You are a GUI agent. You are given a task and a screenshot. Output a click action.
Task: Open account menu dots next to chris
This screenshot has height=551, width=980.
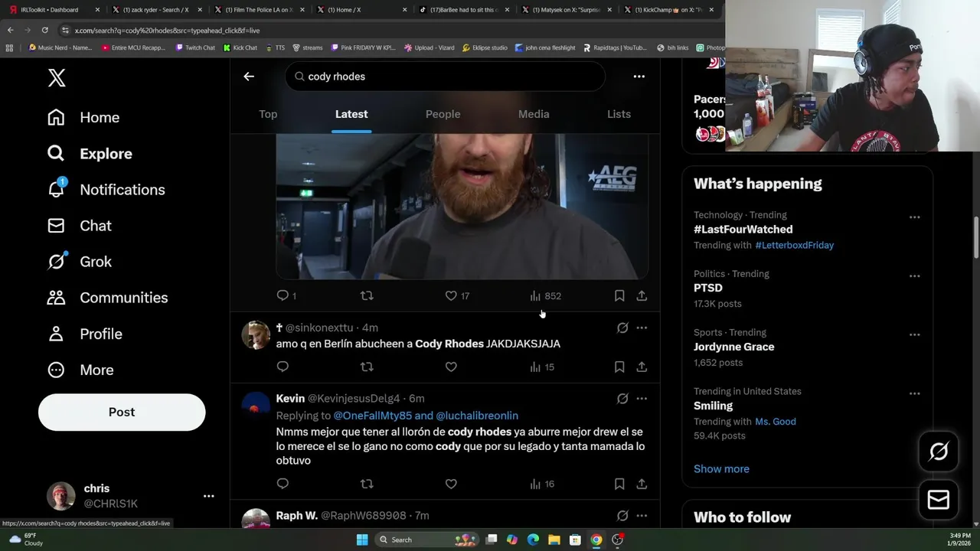pyautogui.click(x=208, y=496)
